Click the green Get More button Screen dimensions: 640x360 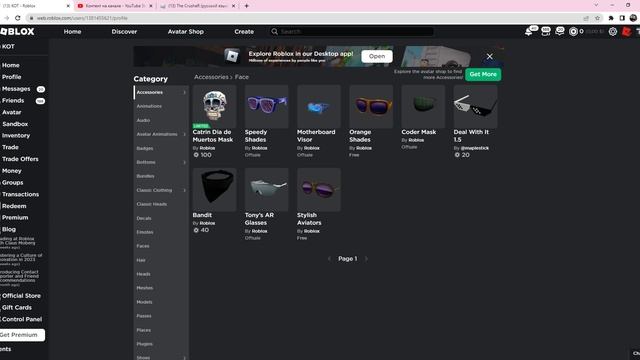coord(483,74)
